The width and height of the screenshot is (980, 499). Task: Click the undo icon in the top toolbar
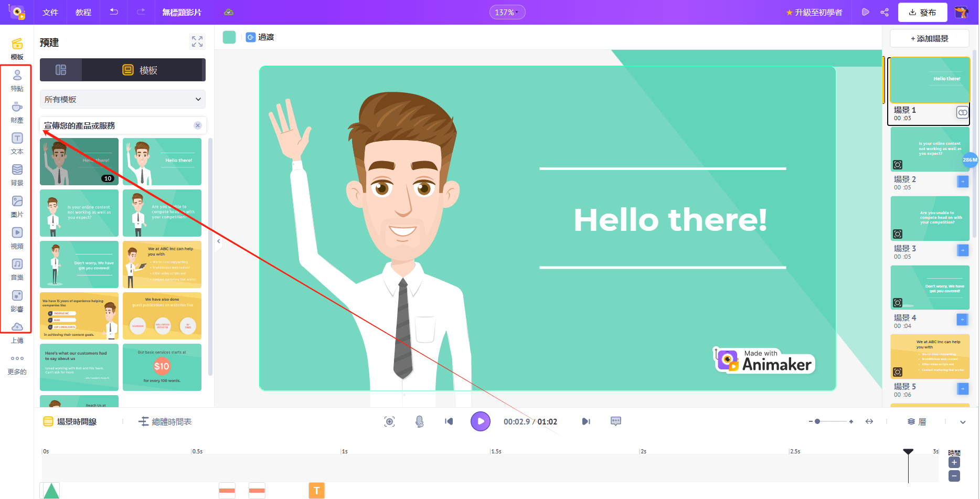click(x=114, y=12)
